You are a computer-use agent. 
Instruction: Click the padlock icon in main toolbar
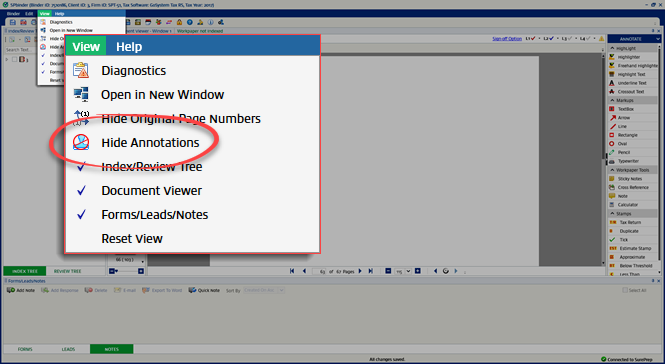point(179,22)
